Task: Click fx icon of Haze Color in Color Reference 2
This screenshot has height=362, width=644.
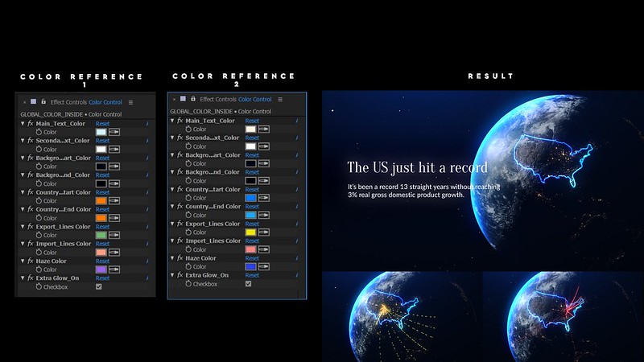Action: tap(180, 258)
